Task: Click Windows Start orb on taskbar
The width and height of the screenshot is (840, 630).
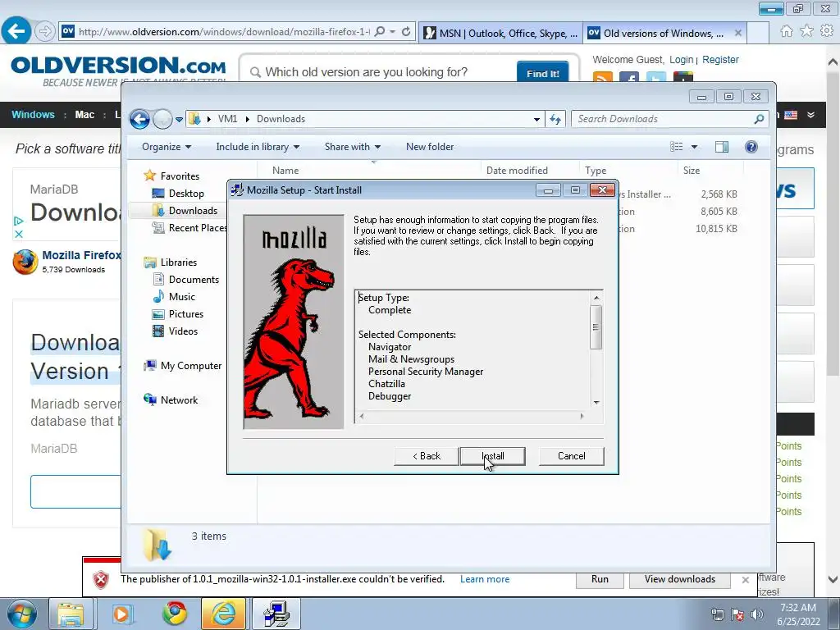Action: [21, 614]
